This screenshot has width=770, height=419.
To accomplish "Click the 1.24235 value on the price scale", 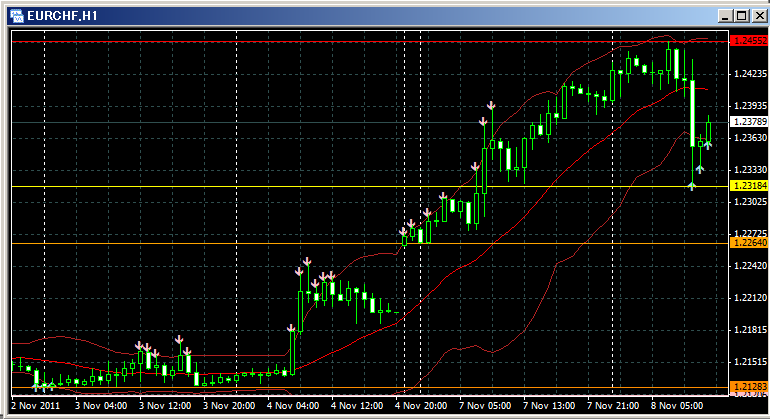I will click(x=747, y=74).
